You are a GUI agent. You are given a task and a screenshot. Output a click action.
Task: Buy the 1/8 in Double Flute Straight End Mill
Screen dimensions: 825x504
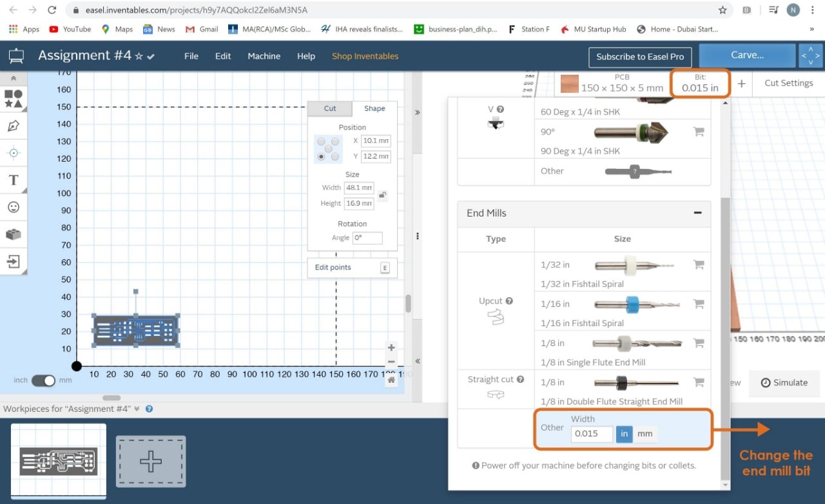[x=698, y=382]
